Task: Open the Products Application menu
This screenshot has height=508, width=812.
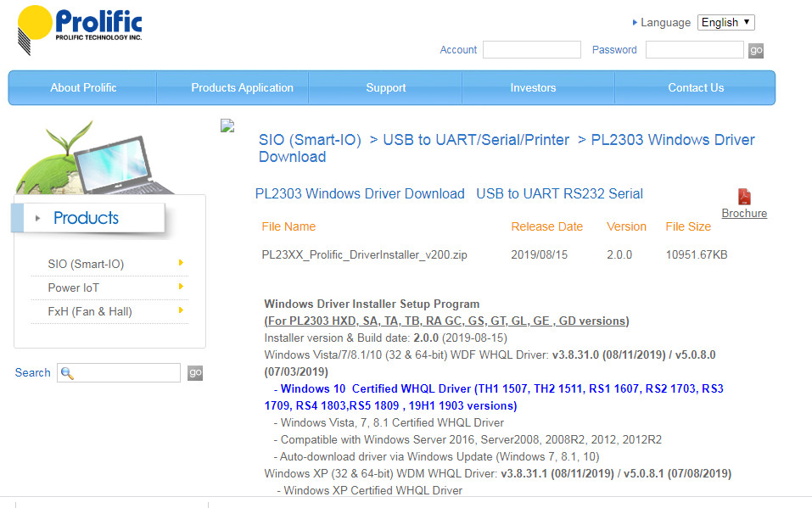Action: (x=242, y=87)
